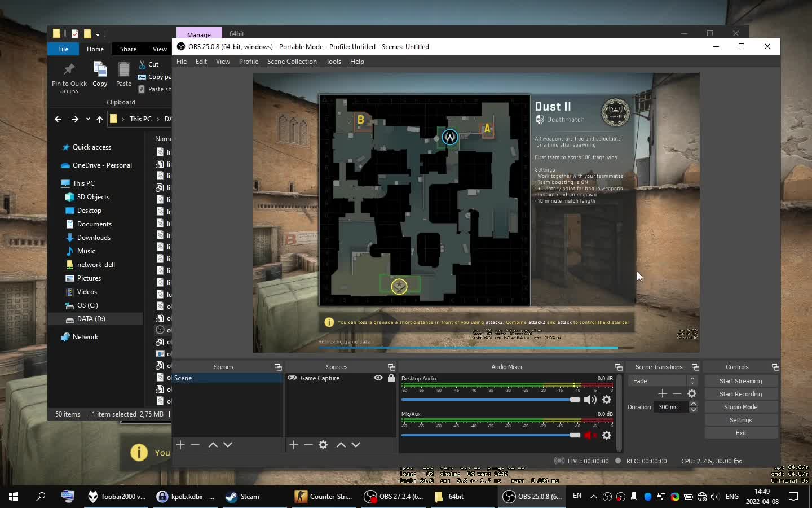Open Mic/Aux settings gear
The image size is (812, 508).
607,435
